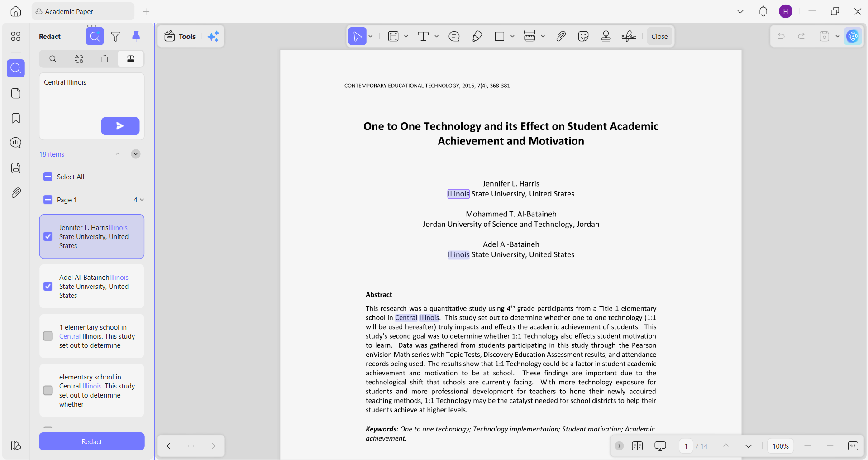Screen dimensions: 868x460
Task: Select the pencil drawing tool
Action: tap(477, 36)
